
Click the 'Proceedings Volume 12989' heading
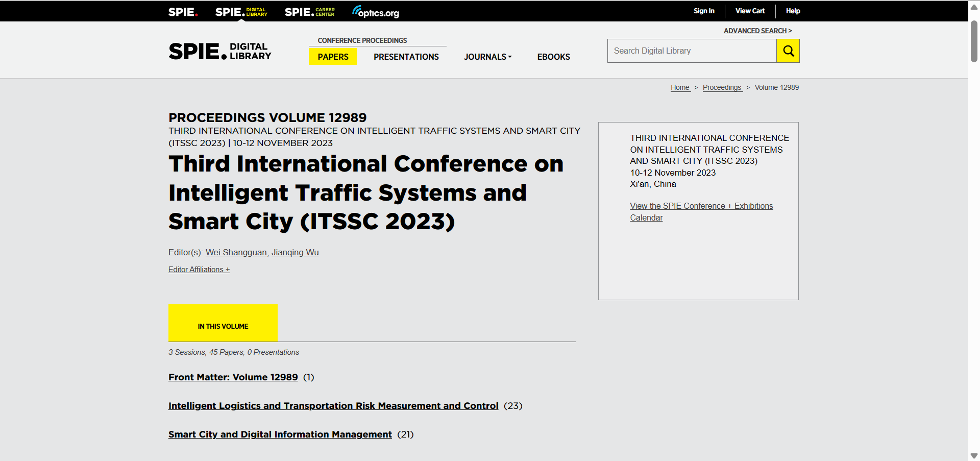pos(267,117)
